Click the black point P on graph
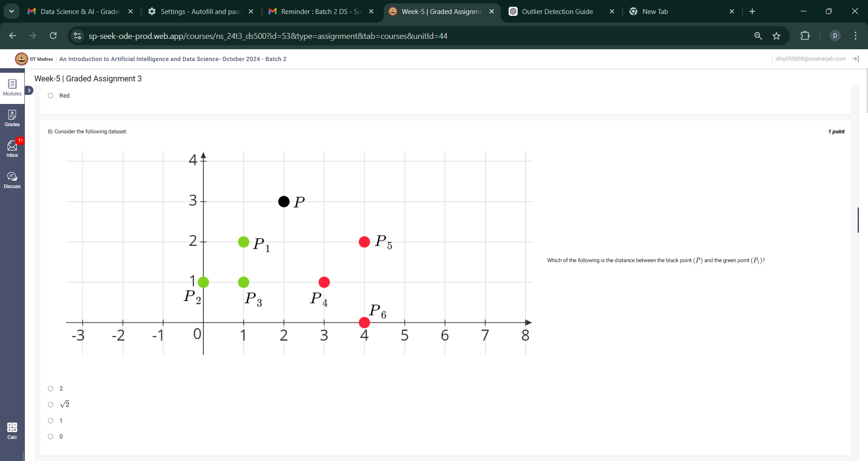The width and height of the screenshot is (868, 461). 284,202
